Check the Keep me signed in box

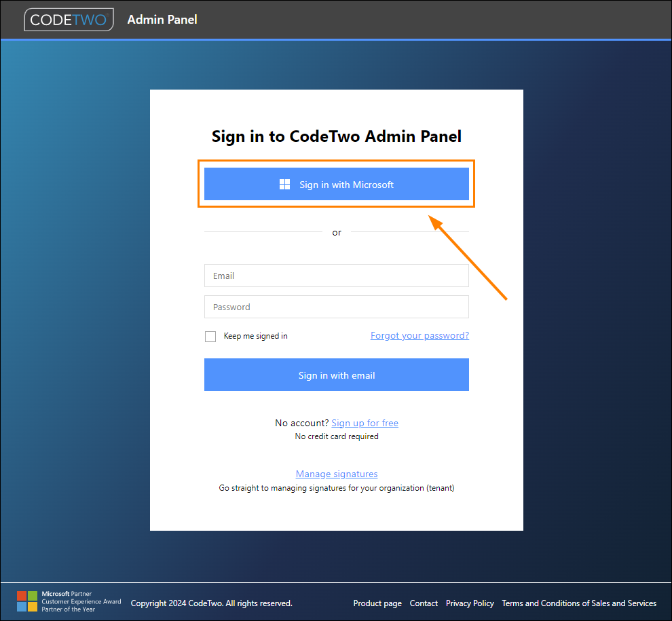210,337
